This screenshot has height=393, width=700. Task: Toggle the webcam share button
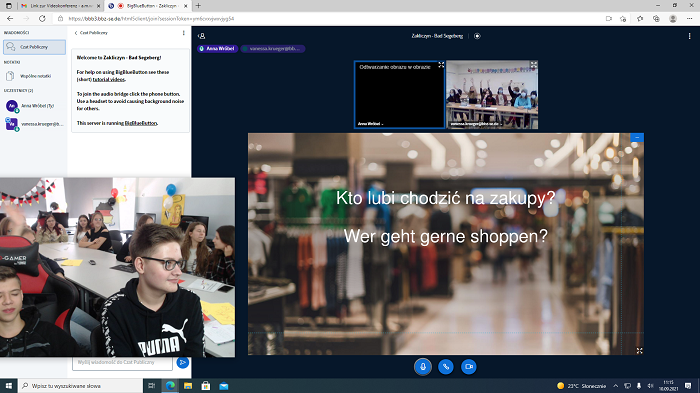point(468,367)
